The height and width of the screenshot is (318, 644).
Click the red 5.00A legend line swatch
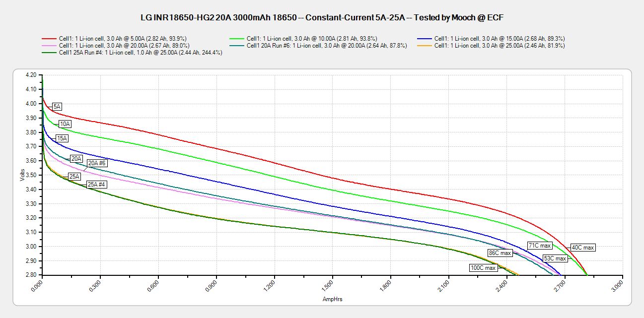coord(48,38)
